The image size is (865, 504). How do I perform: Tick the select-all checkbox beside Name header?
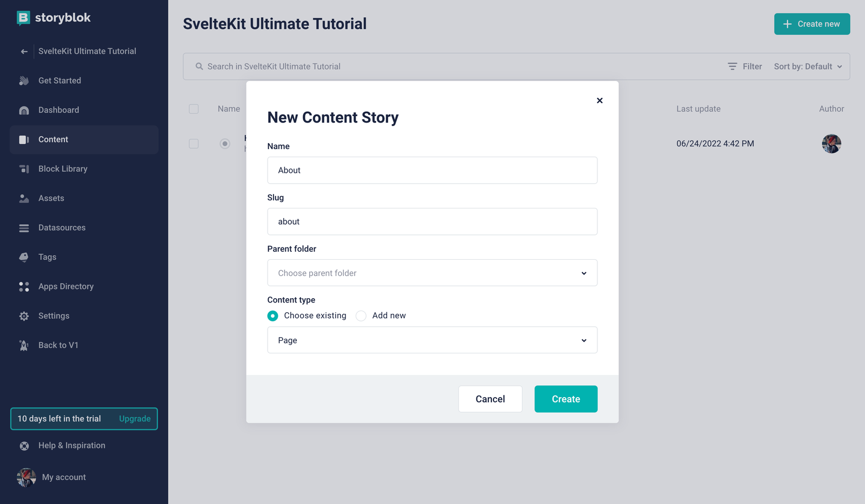(194, 109)
